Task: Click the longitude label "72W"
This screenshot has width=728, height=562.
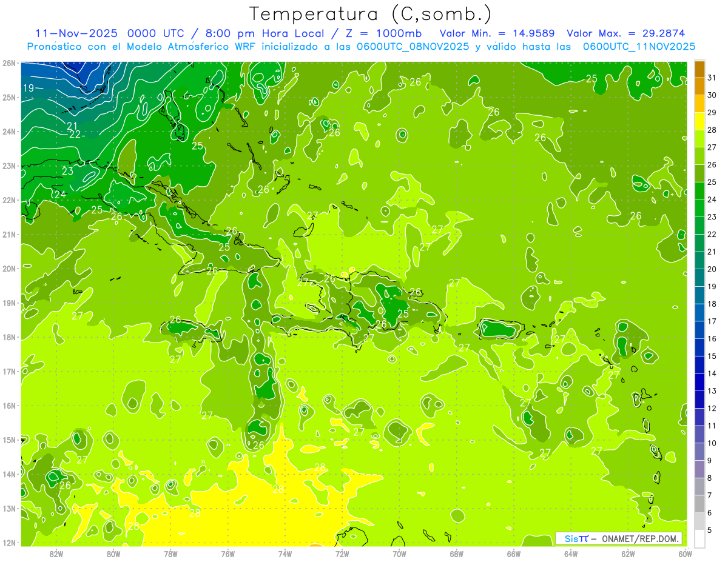Action: tap(342, 554)
